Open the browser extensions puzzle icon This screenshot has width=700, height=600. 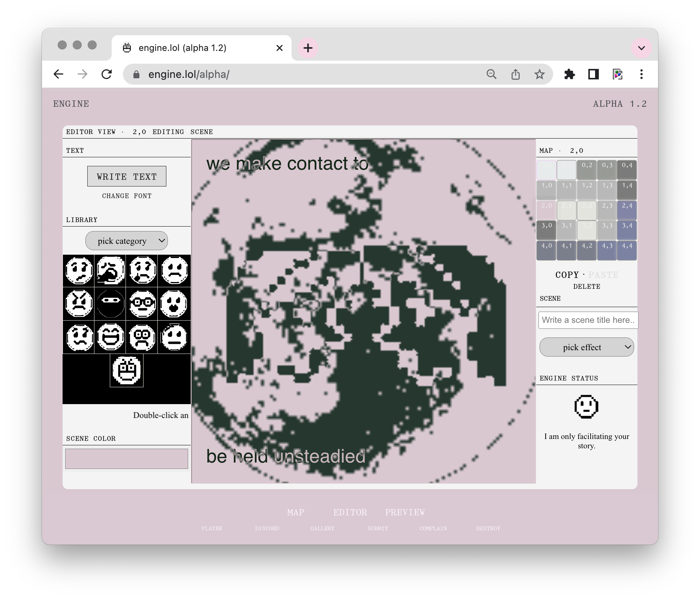[x=569, y=74]
